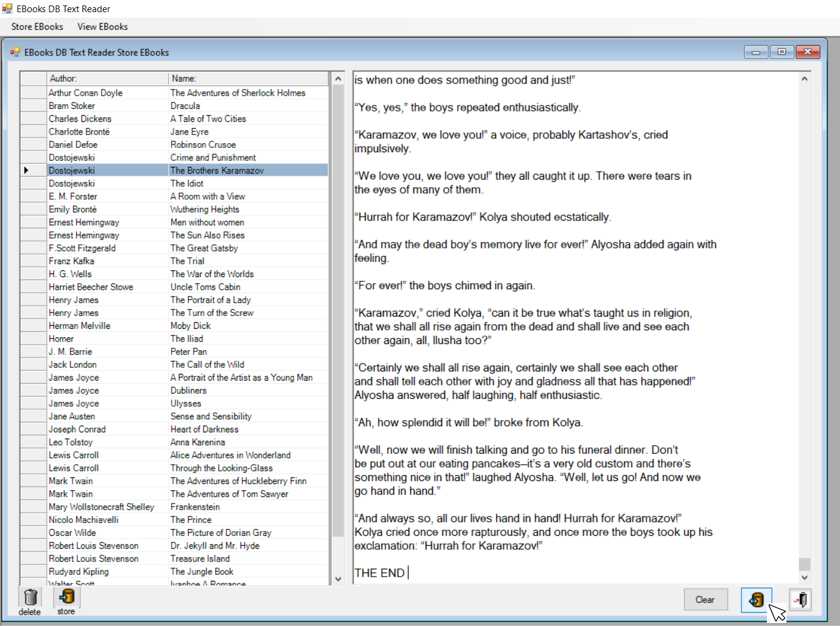Select the title "Ulysses"
The height and width of the screenshot is (626, 840).
point(249,404)
